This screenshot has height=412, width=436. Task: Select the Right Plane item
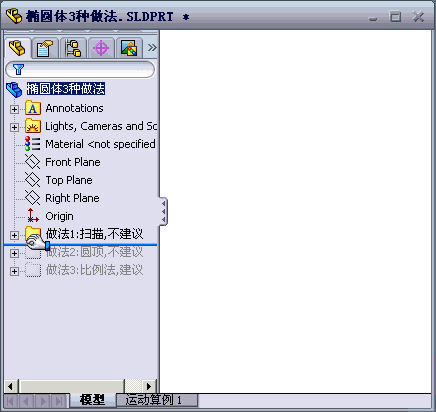(62, 198)
